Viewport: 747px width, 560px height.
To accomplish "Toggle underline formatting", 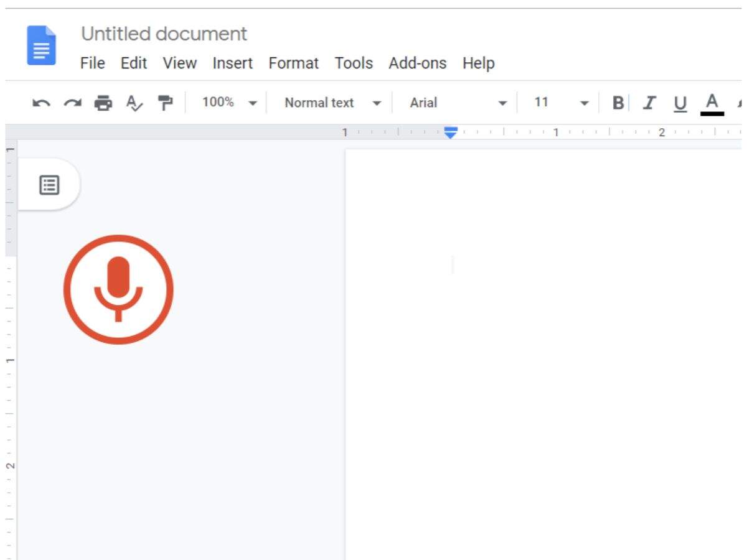I will click(679, 103).
